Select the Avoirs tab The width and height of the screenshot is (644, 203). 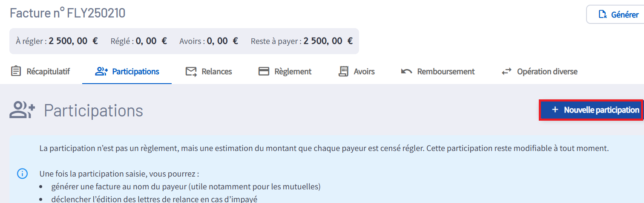[364, 71]
